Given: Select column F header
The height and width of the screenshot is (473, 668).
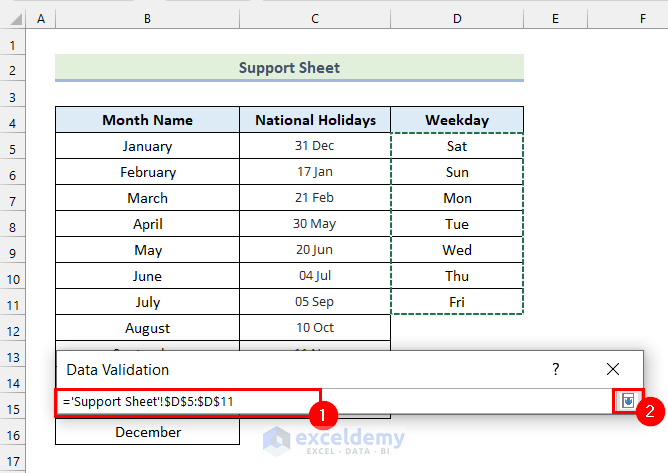Looking at the screenshot, I should tap(628, 19).
